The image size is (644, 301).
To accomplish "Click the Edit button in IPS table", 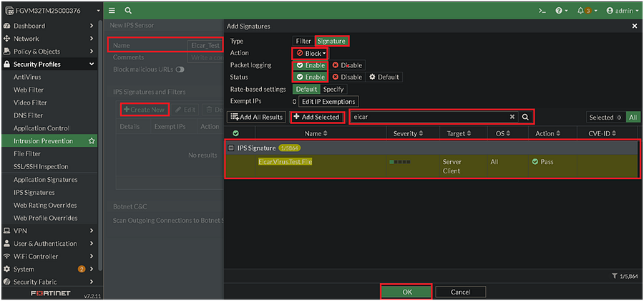I will tap(185, 110).
